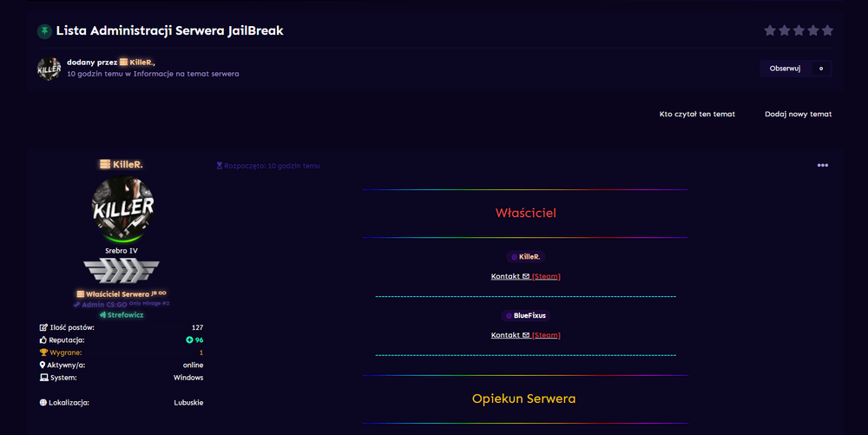Click the green pinned topic icon

tap(44, 31)
